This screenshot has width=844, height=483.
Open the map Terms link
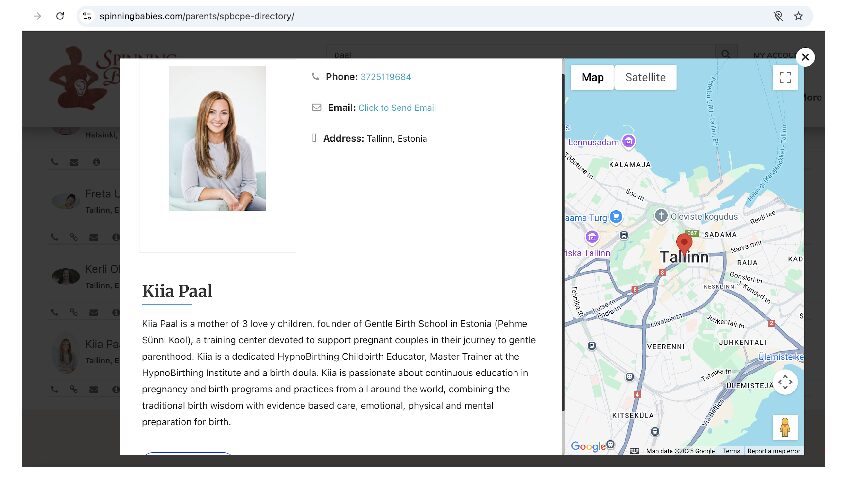point(731,451)
